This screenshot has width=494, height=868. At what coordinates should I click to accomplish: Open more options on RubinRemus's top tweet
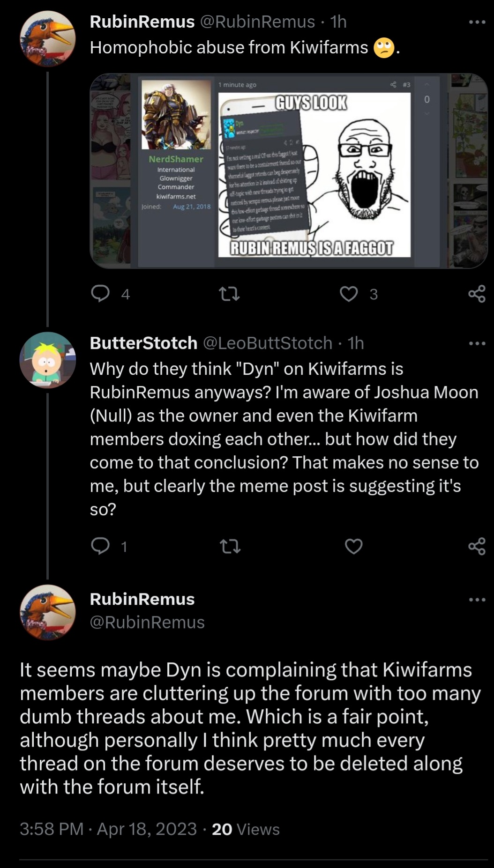[x=478, y=22]
